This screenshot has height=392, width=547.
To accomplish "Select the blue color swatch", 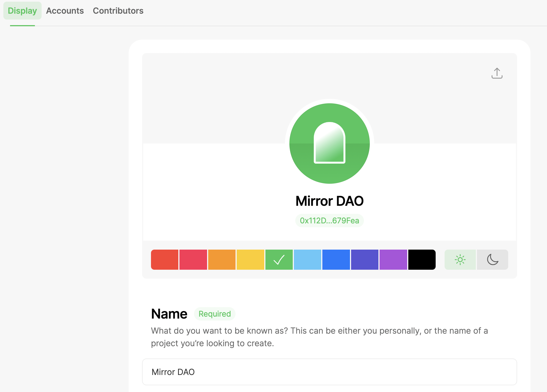I will point(336,260).
